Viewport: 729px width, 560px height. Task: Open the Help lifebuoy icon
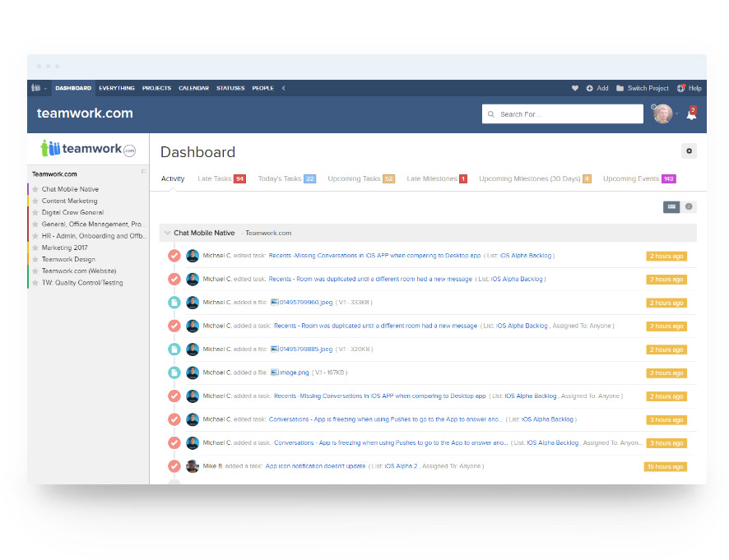(681, 88)
